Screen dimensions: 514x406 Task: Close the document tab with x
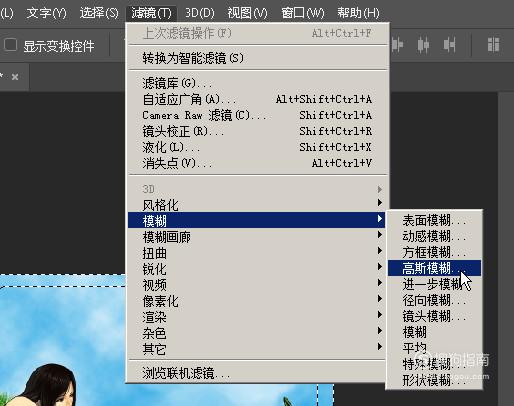tap(15, 77)
